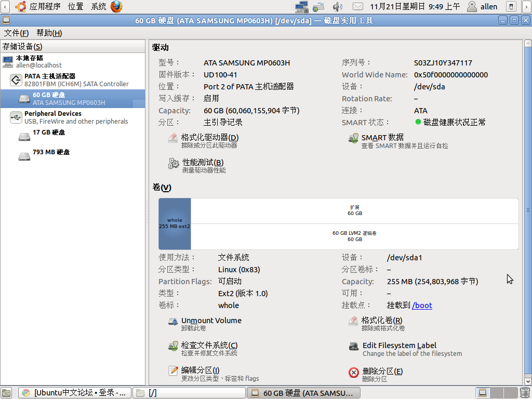This screenshot has width=532, height=399.
Task: Click the red delete partition icon
Action: pos(353,373)
